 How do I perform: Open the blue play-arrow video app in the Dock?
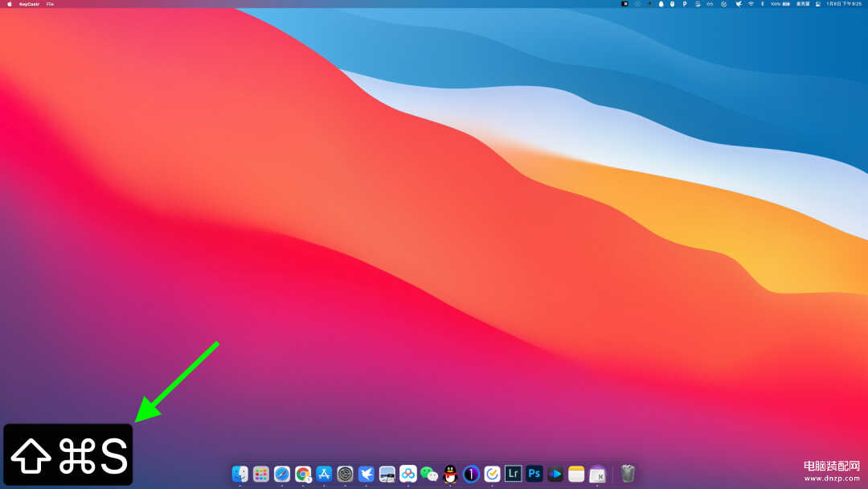click(555, 474)
